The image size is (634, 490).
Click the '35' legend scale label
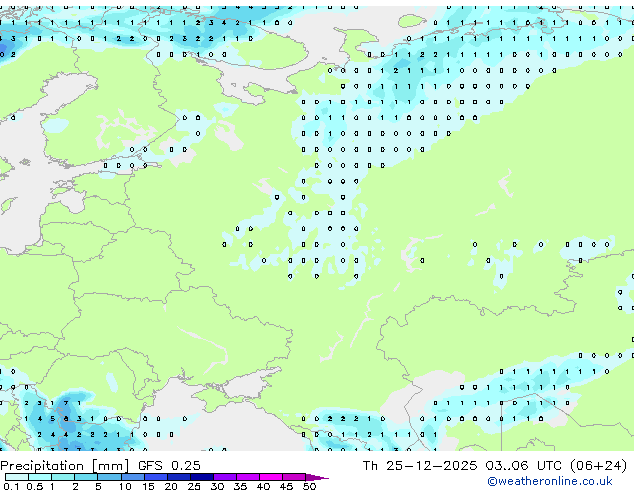pos(240,486)
